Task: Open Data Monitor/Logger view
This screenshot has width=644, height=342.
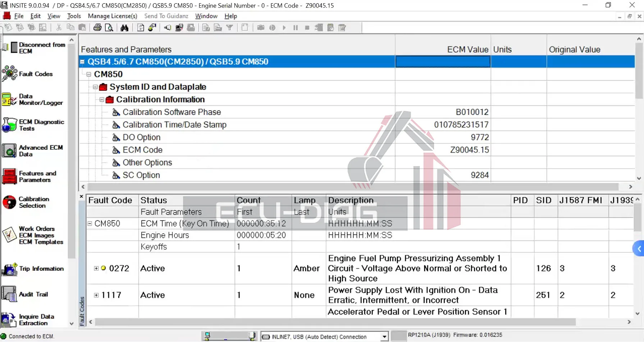Action: tap(32, 99)
